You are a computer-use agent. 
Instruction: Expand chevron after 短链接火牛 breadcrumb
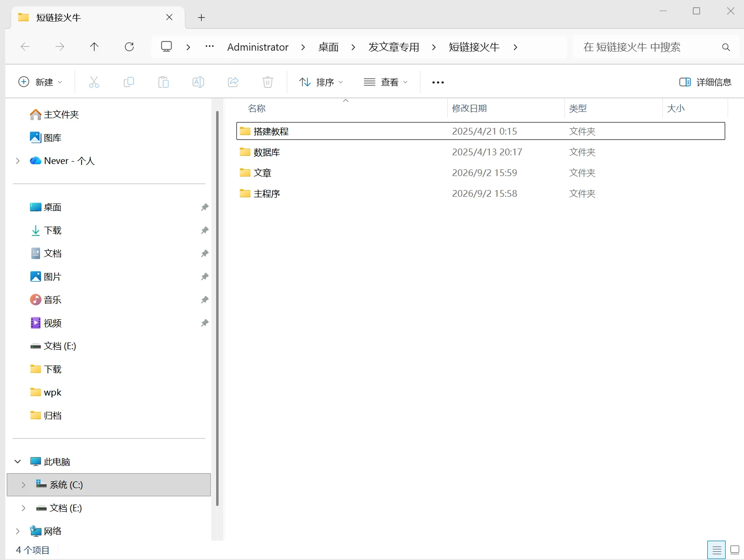click(515, 47)
